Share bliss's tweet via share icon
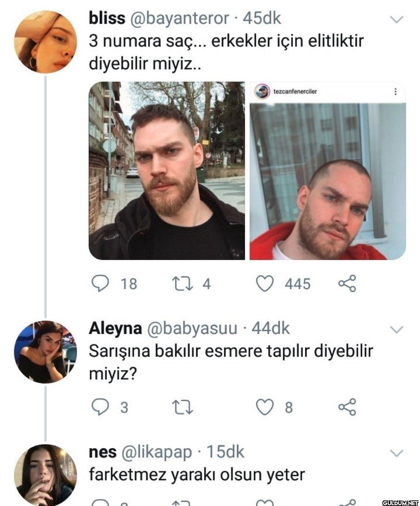The height and width of the screenshot is (506, 420). click(x=347, y=284)
